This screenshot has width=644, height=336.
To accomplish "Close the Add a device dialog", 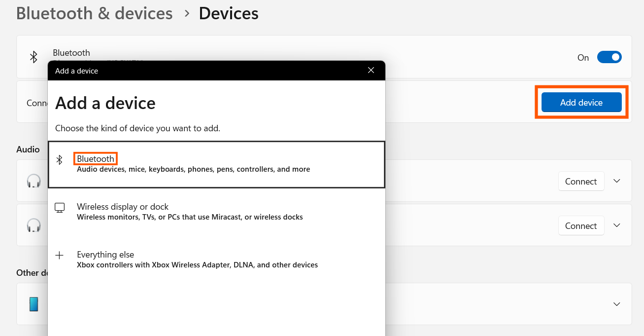I will pos(371,70).
